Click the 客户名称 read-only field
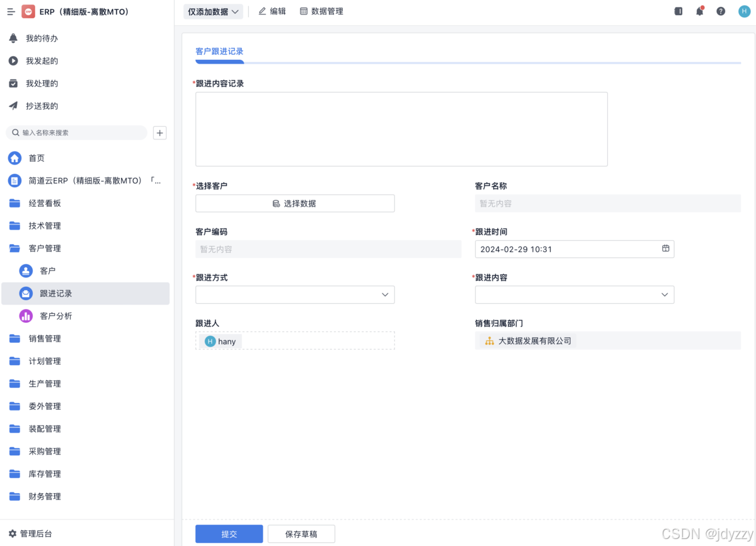 coord(608,203)
